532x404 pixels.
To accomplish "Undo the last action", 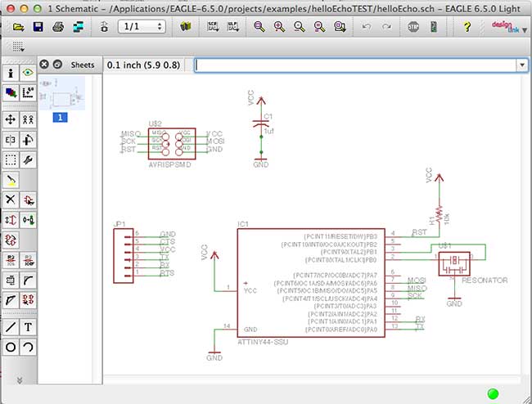I will (x=367, y=27).
